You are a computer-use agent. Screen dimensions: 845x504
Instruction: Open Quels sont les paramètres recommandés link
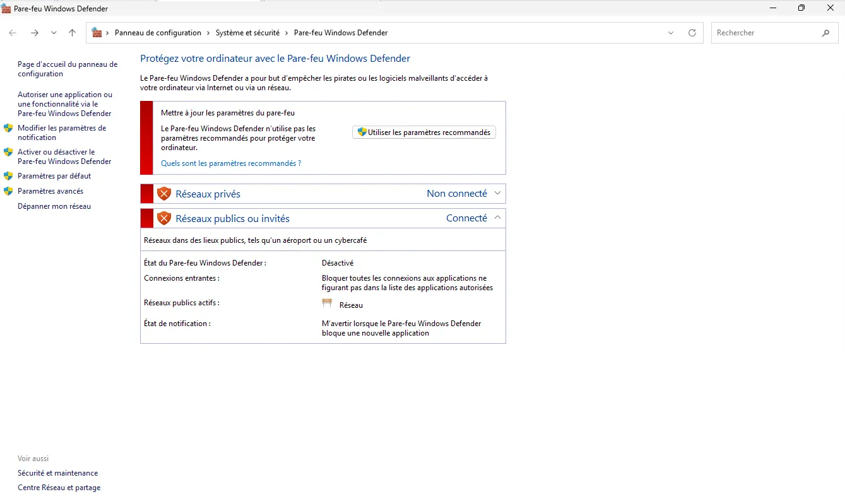[x=231, y=163]
